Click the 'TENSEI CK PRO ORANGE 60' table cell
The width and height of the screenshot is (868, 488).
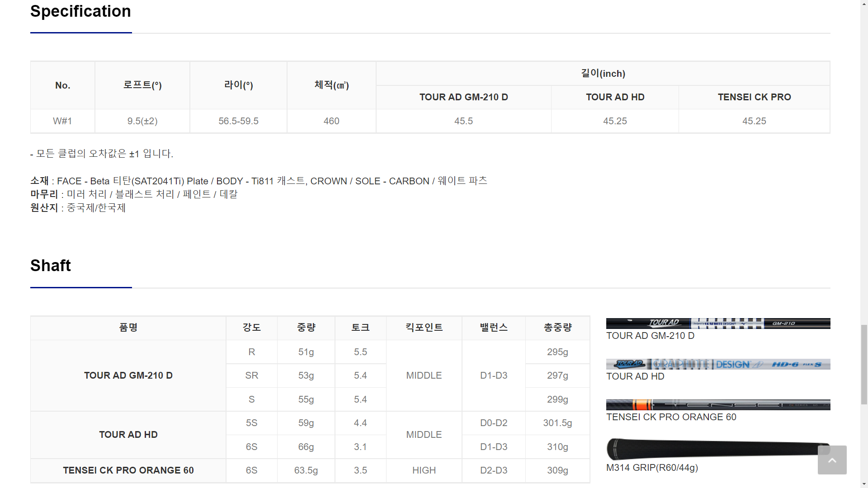[x=128, y=470]
